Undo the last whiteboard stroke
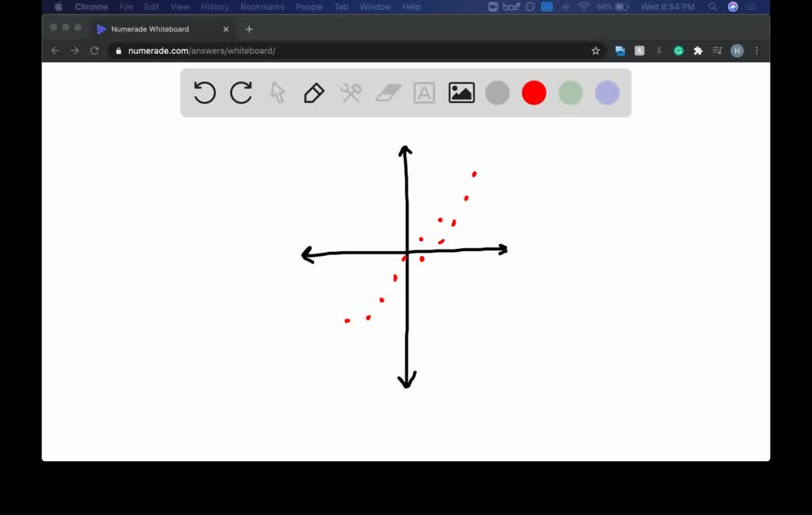This screenshot has width=812, height=515. pos(205,93)
